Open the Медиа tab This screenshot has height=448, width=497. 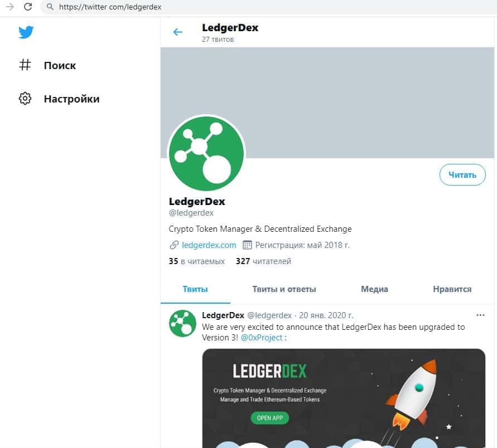click(374, 289)
